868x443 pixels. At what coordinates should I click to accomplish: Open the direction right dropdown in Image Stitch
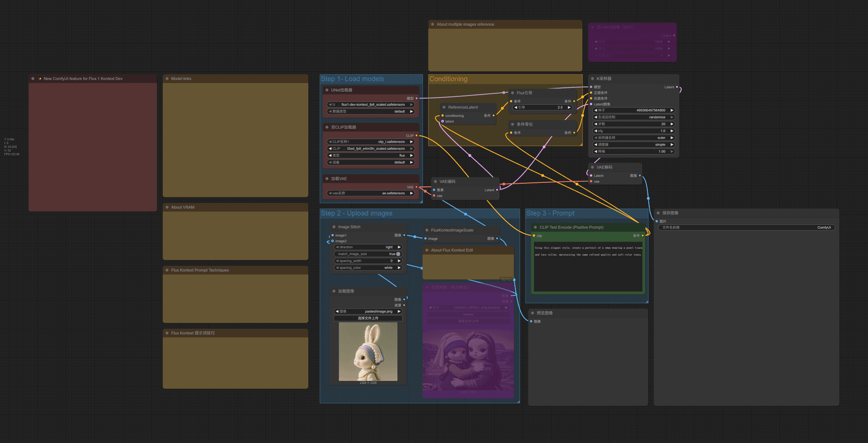[x=368, y=247]
